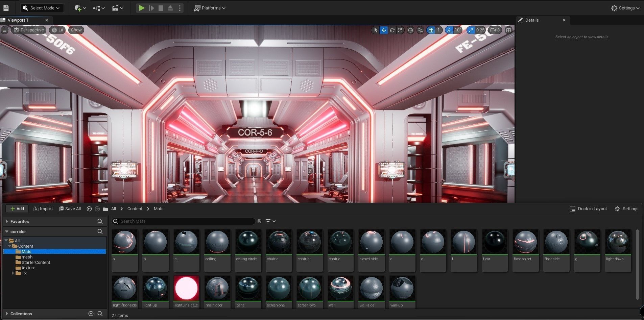
Task: Click Add in the Content Browser
Action: point(17,208)
